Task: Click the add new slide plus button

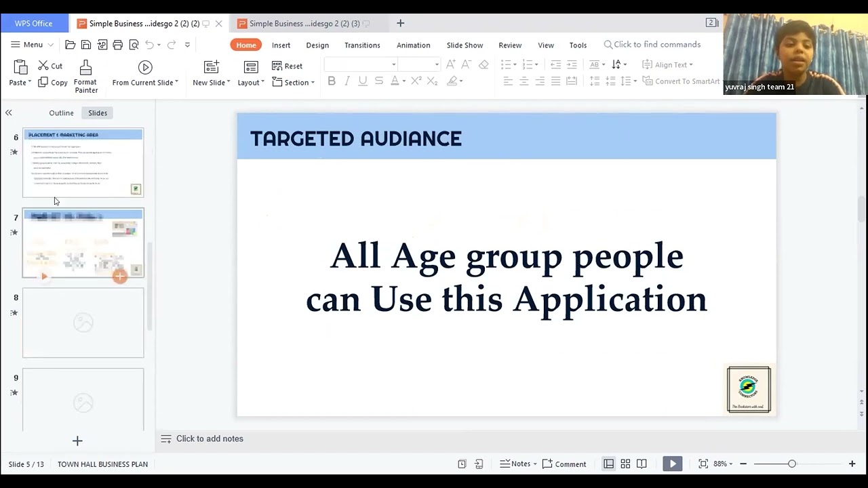Action: pyautogui.click(x=77, y=441)
